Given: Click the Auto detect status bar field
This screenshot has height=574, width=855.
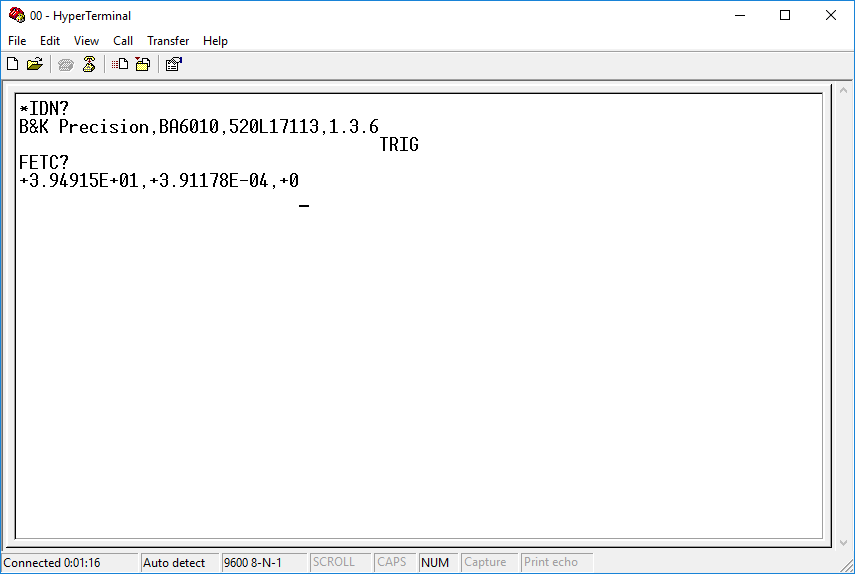Looking at the screenshot, I should tap(180, 562).
